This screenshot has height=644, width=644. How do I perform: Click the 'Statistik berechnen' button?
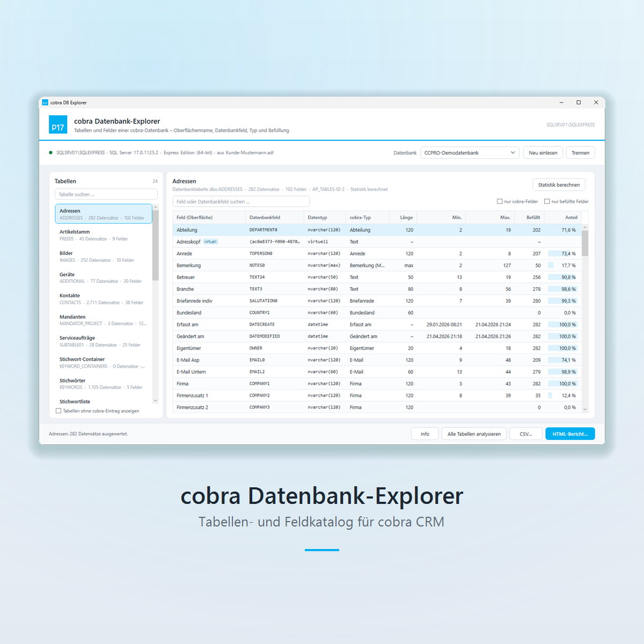point(559,185)
